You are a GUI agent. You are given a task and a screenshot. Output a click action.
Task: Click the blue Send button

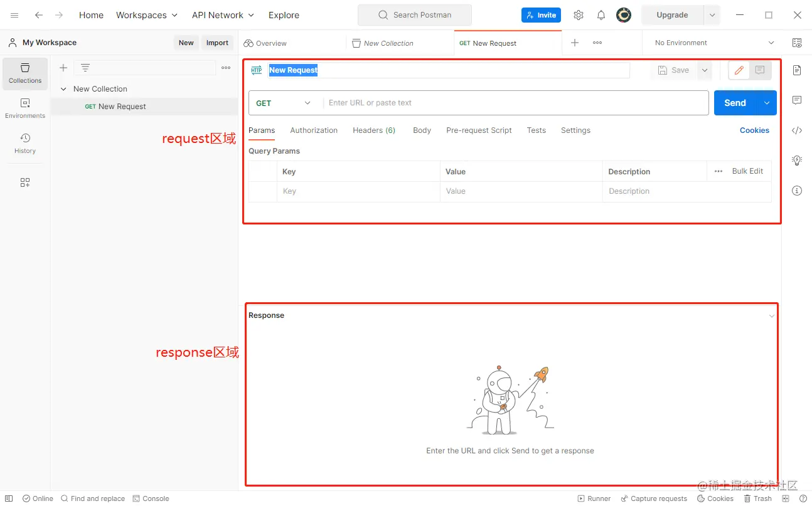point(735,103)
